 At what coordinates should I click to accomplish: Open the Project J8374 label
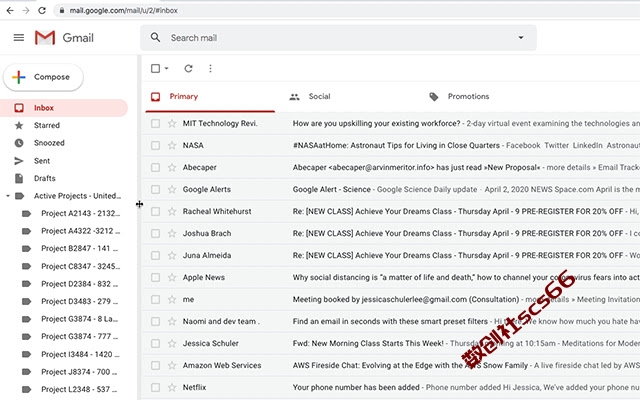coord(79,372)
